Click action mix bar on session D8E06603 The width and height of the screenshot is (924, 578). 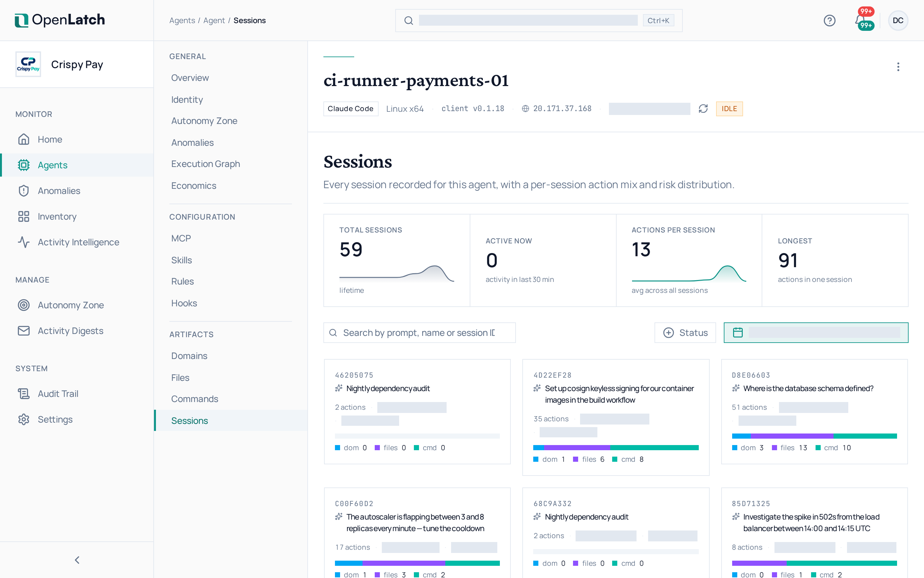click(x=814, y=436)
